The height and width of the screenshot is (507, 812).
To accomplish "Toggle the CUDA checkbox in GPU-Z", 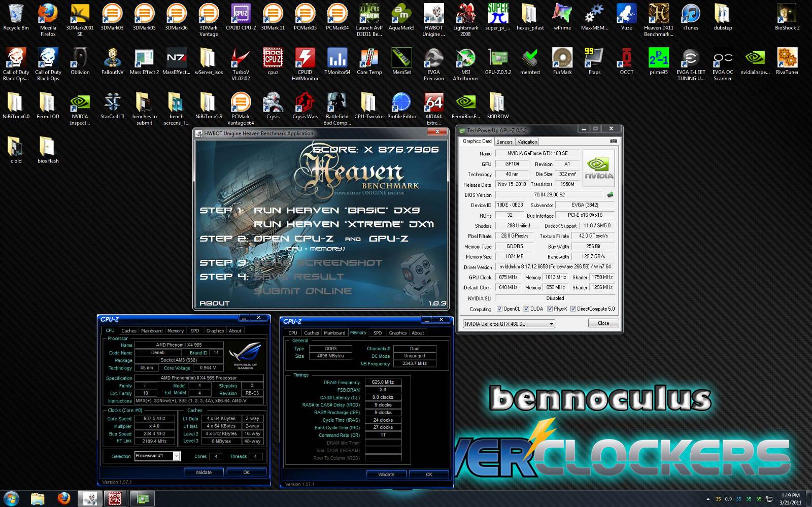I will click(x=526, y=309).
